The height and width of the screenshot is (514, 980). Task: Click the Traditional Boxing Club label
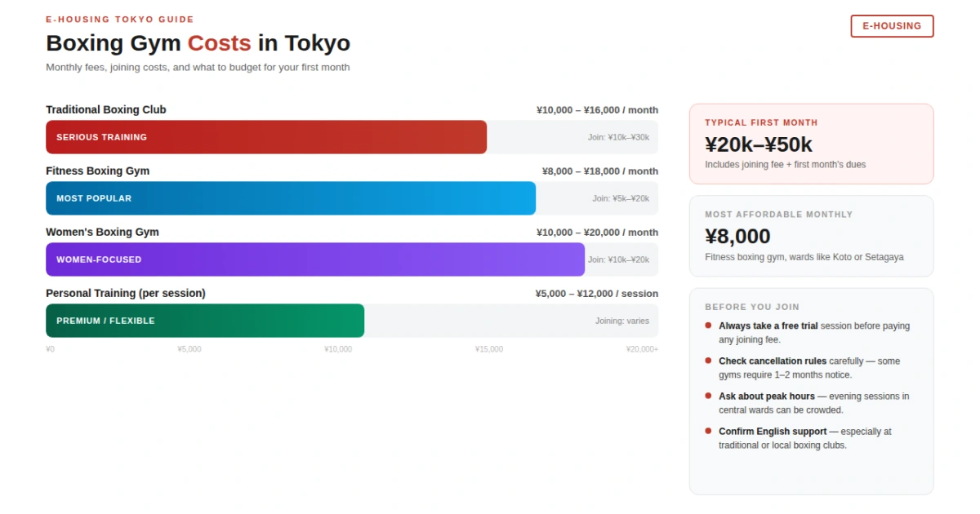pos(106,110)
